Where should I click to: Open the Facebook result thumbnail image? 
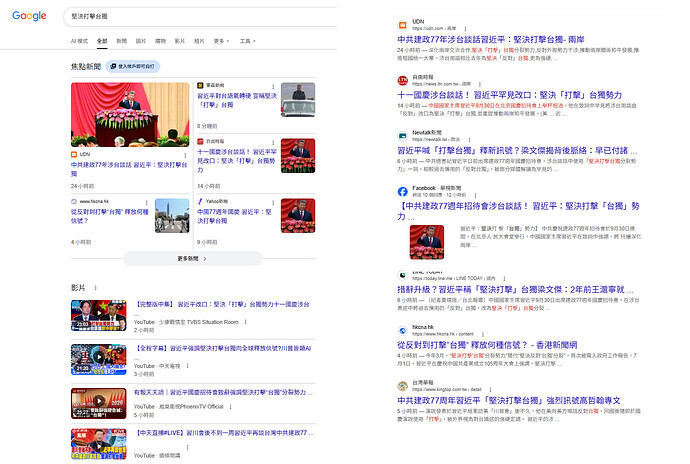pyautogui.click(x=426, y=242)
